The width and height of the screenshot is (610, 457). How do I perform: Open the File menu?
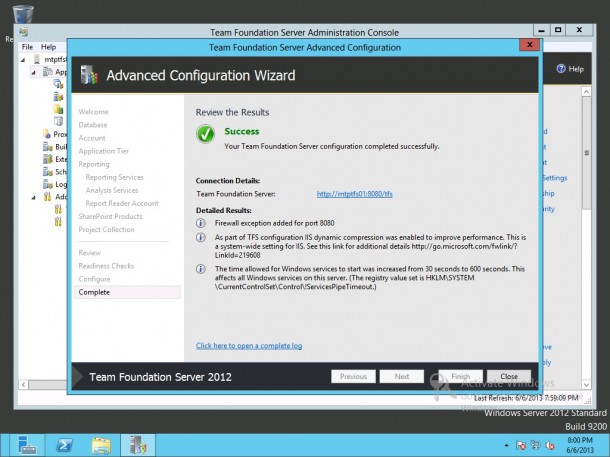click(x=27, y=47)
